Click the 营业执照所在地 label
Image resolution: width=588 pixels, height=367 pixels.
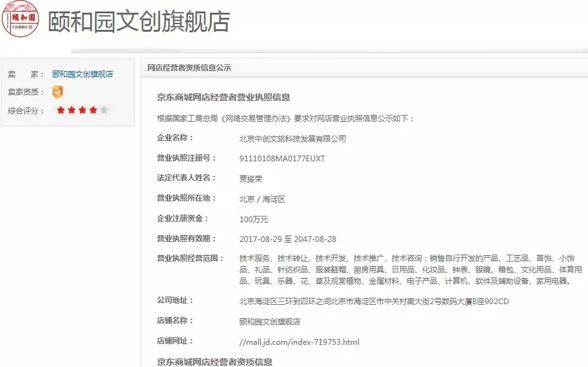coord(186,198)
